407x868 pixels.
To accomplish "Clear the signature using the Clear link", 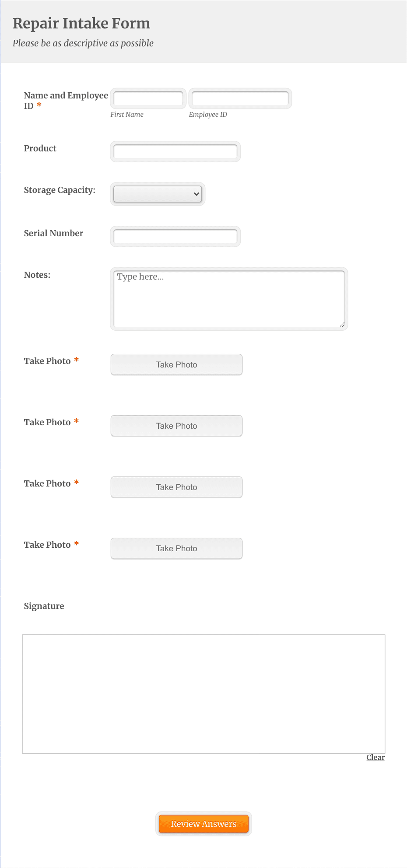I will tap(375, 757).
